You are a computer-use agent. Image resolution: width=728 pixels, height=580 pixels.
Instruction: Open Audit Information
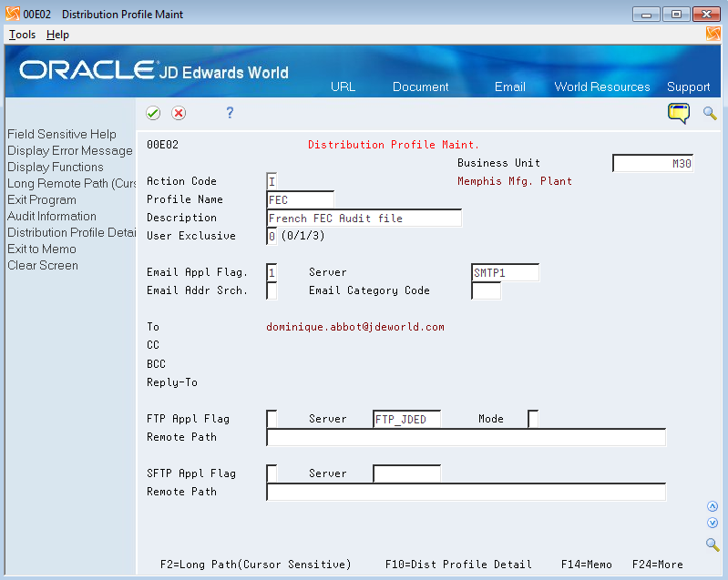[52, 216]
